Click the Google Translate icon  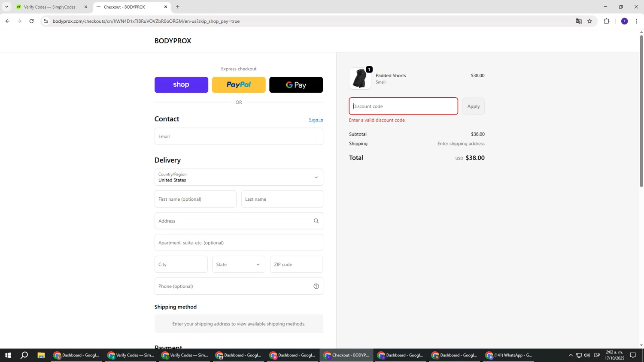579,21
